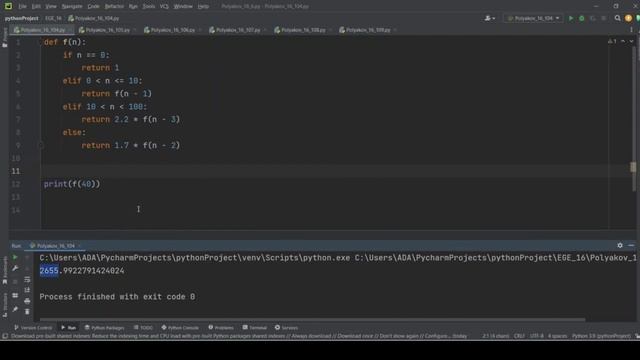Switch to Polyakov_16_105.py editor tab

point(107,30)
